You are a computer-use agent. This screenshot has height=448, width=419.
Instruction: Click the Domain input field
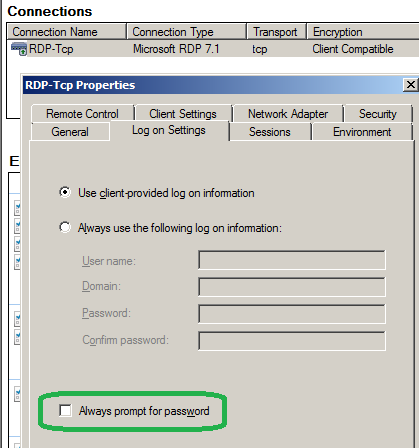click(x=292, y=287)
